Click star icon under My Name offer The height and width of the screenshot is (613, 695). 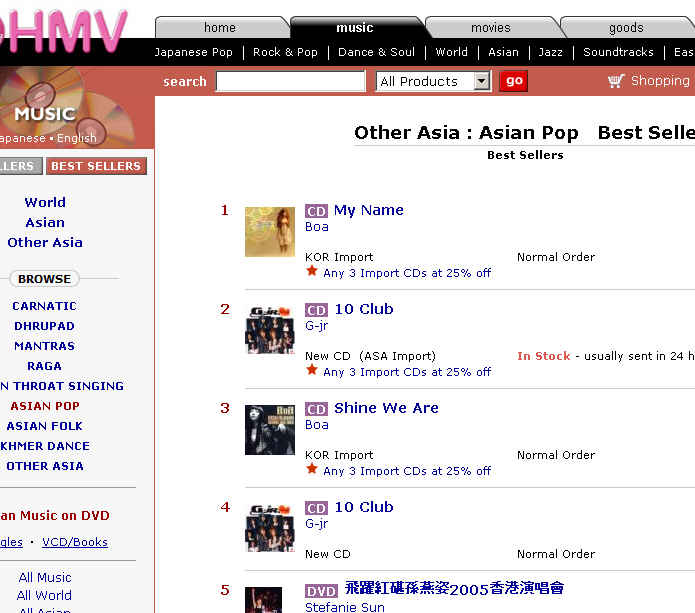click(x=312, y=271)
